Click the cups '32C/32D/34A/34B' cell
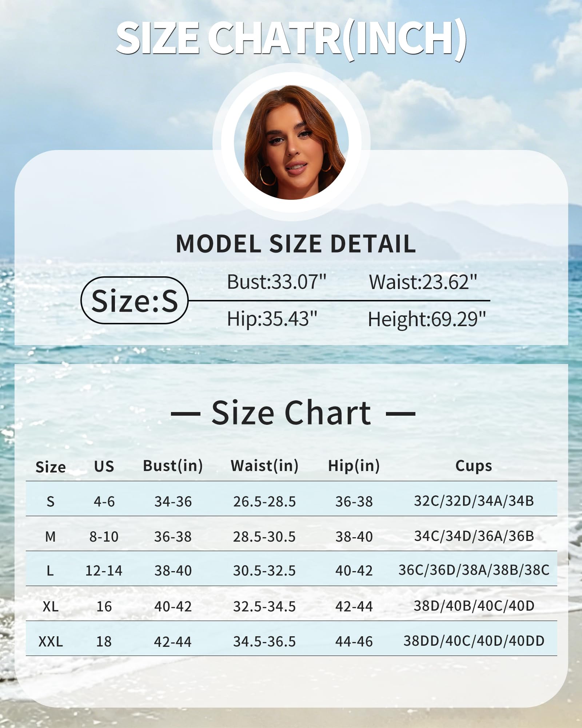This screenshot has width=582, height=728. coord(474,501)
